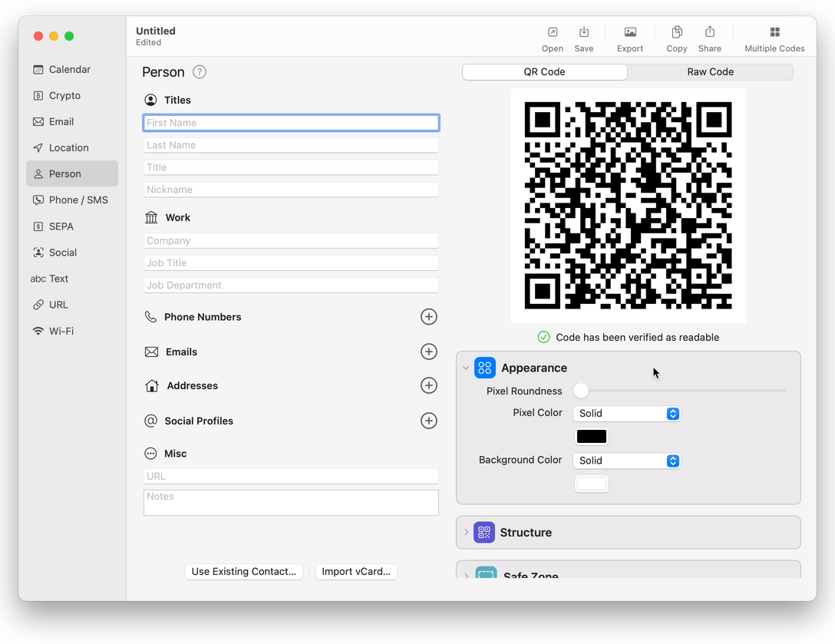Image resolution: width=835 pixels, height=644 pixels.
Task: Select SEPA in the sidebar
Action: point(72,226)
